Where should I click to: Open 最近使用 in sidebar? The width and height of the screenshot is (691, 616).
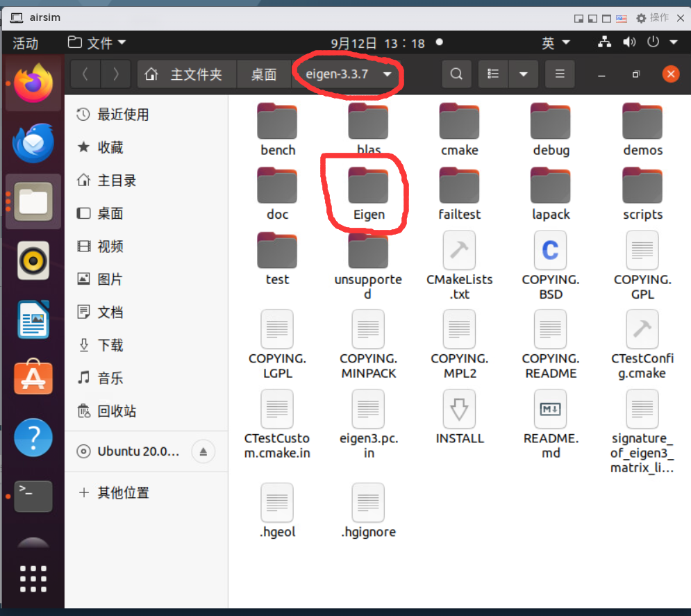point(147,115)
